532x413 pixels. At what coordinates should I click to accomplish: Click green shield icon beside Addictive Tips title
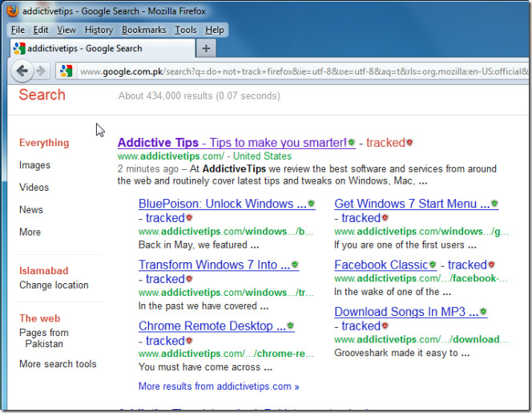point(352,142)
